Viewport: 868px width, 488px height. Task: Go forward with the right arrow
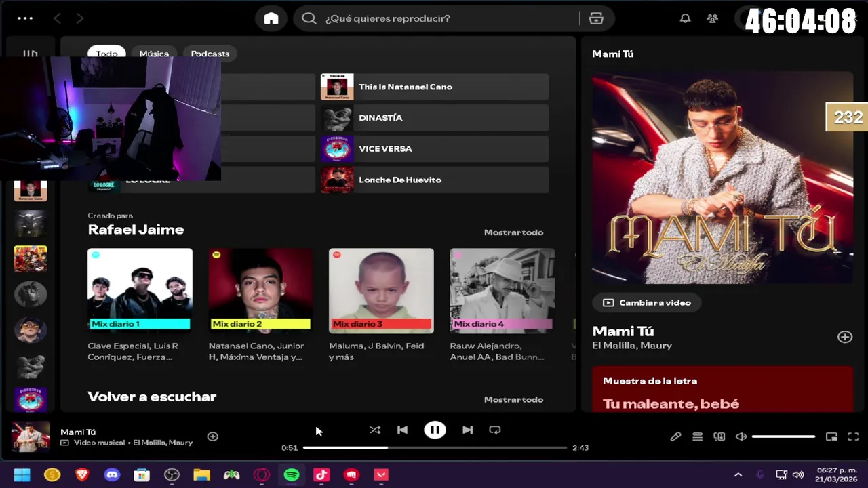click(80, 18)
